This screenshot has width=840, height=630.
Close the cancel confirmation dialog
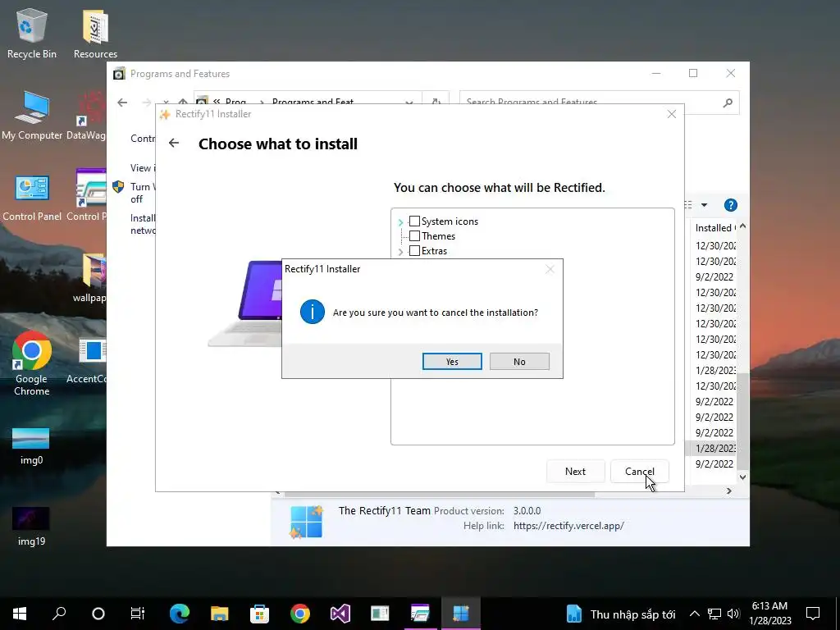tap(550, 269)
